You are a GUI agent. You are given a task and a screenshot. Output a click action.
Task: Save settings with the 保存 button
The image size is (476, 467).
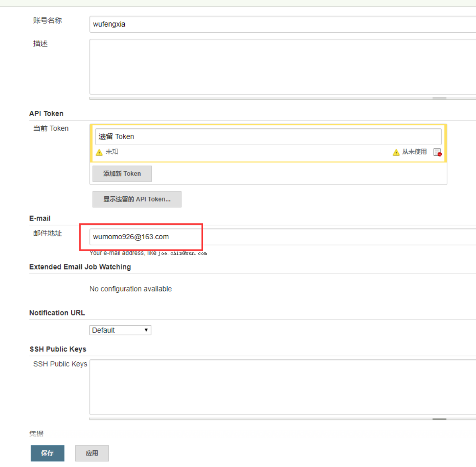coord(47,453)
